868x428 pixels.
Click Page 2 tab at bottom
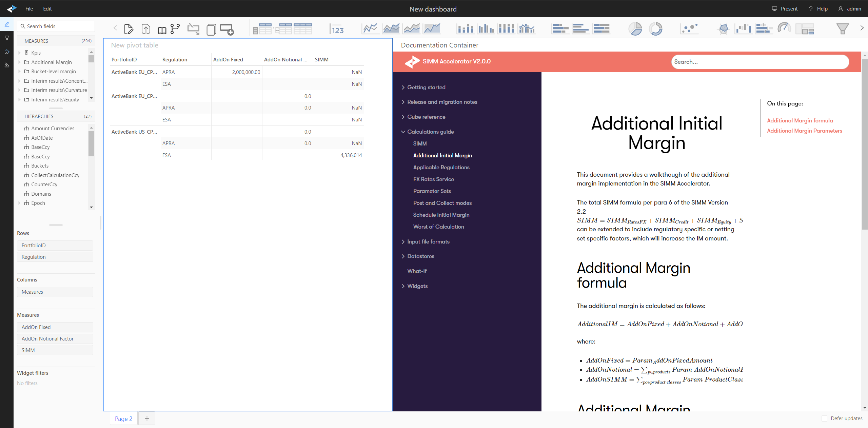(123, 419)
